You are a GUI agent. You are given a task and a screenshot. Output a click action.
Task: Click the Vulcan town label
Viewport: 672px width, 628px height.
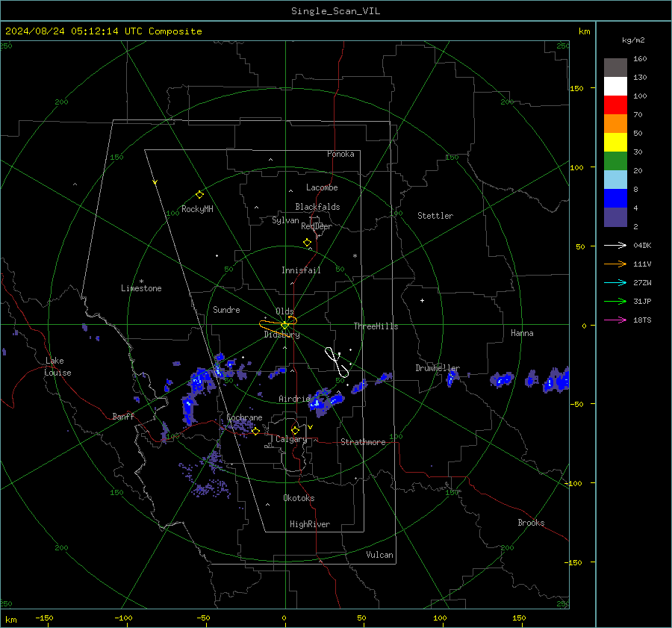point(379,555)
